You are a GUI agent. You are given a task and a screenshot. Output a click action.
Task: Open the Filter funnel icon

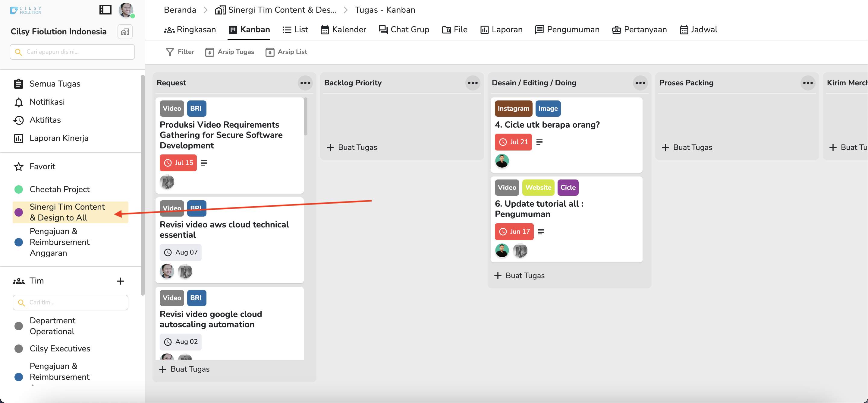(x=170, y=52)
